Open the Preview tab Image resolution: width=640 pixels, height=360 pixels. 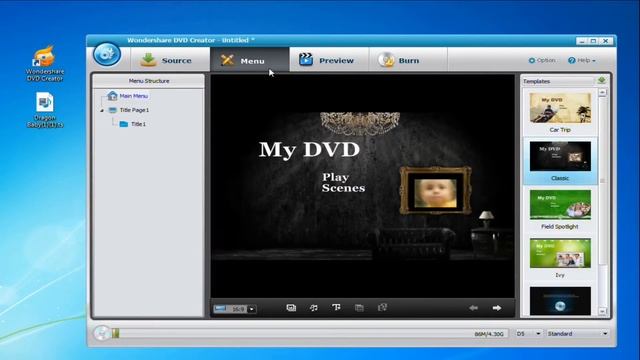click(x=329, y=60)
